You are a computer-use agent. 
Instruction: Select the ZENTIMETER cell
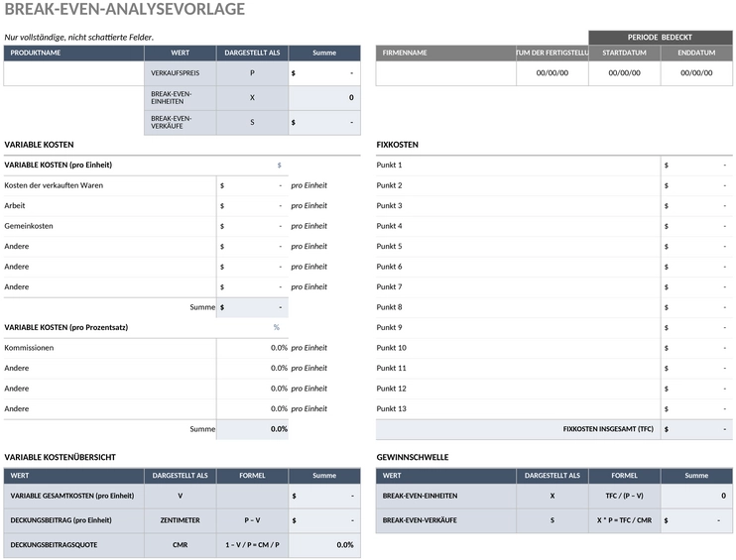coord(181,520)
